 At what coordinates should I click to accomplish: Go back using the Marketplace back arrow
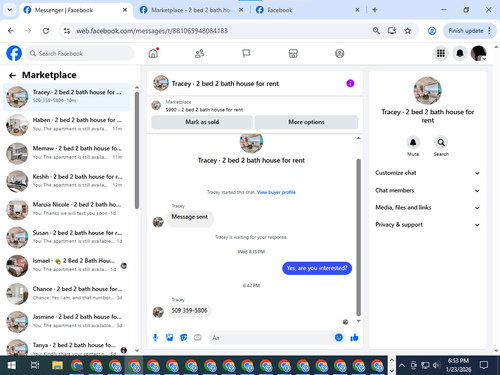pos(12,75)
